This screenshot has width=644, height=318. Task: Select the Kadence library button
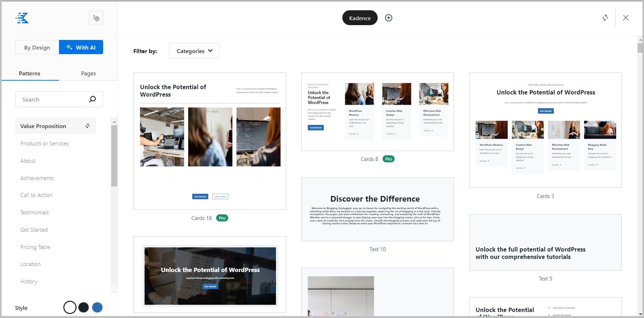tap(360, 18)
